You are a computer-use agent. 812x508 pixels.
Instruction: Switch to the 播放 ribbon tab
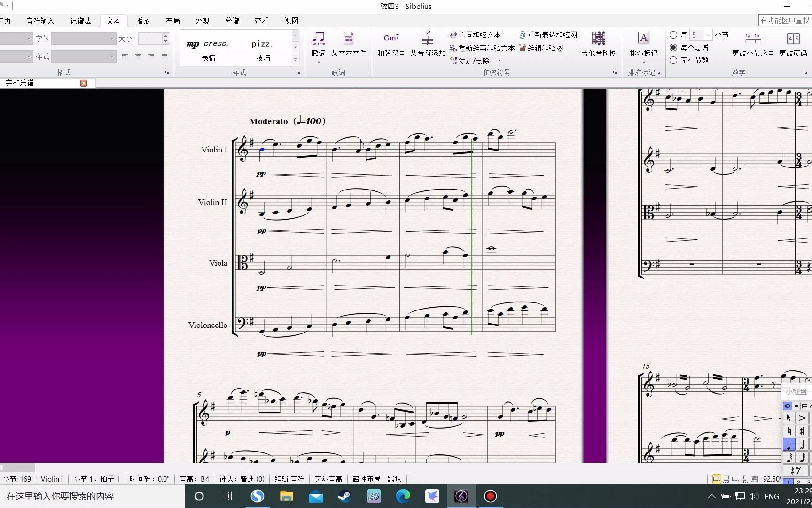[x=143, y=21]
